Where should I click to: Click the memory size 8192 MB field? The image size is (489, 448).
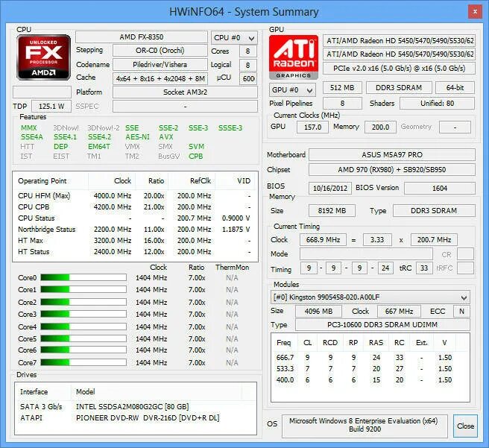pos(332,211)
